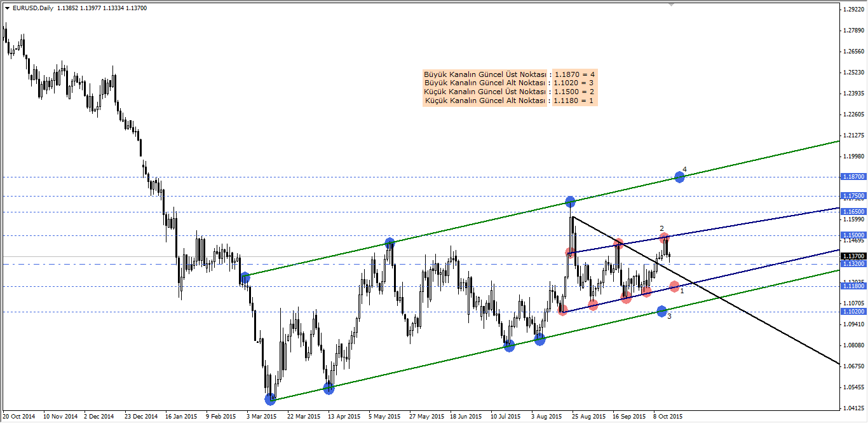Image resolution: width=868 pixels, height=423 pixels.
Task: Click the Küçük Kanalın Güncel Alt Noktası annotation
Action: pos(485,101)
